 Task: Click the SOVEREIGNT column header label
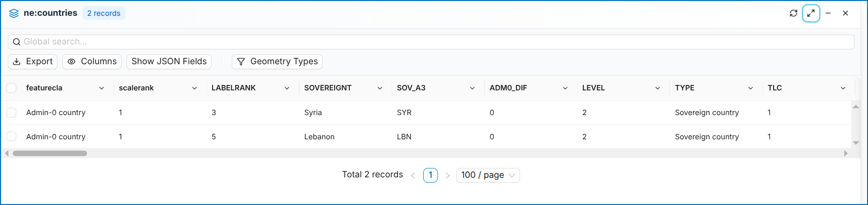(328, 88)
